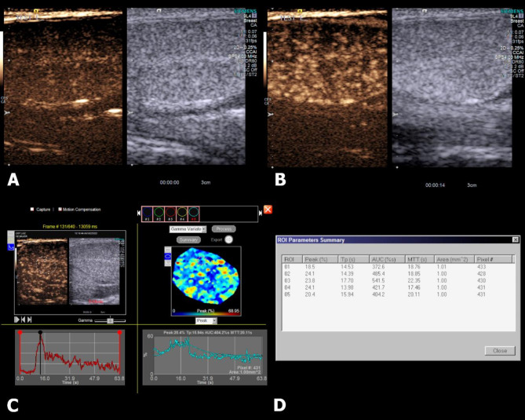Select ROI row 01 in summary table
This screenshot has height=420, width=525.
397,267
